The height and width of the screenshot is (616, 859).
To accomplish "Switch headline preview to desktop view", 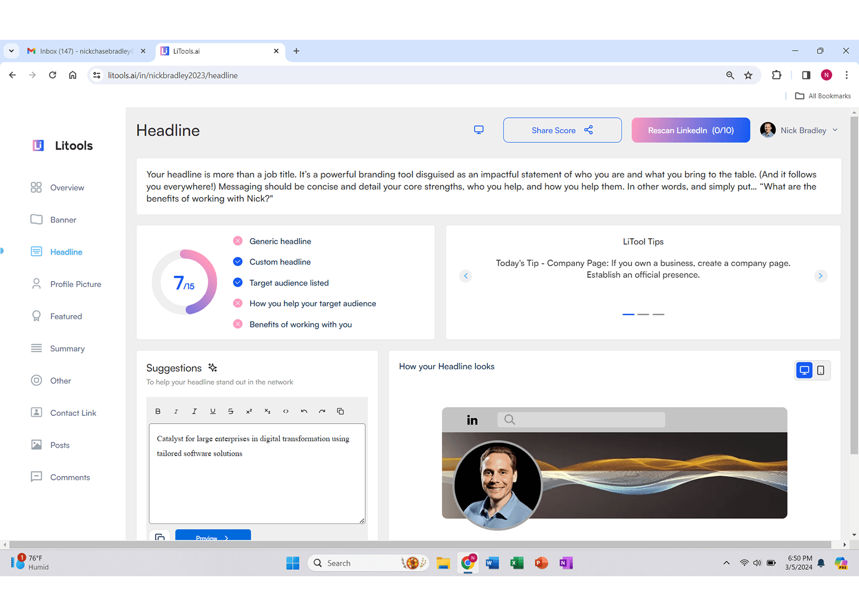I will coord(804,370).
